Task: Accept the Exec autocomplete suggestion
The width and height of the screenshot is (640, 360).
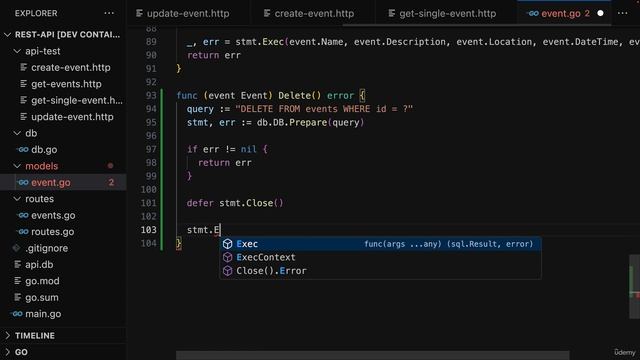Action: point(380,244)
